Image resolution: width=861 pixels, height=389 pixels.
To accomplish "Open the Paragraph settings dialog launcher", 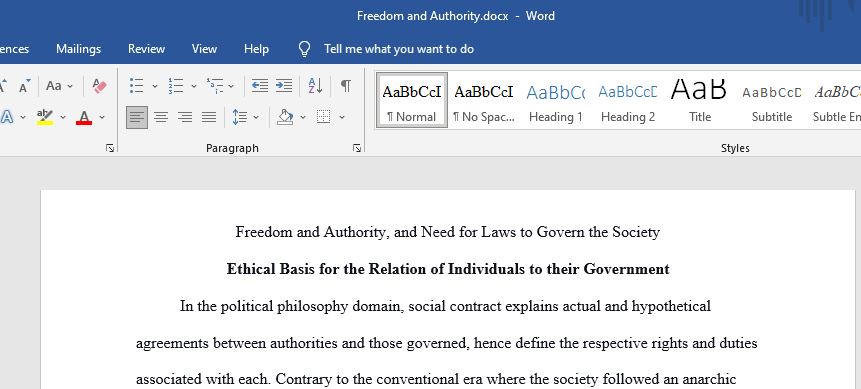I will pos(357,148).
